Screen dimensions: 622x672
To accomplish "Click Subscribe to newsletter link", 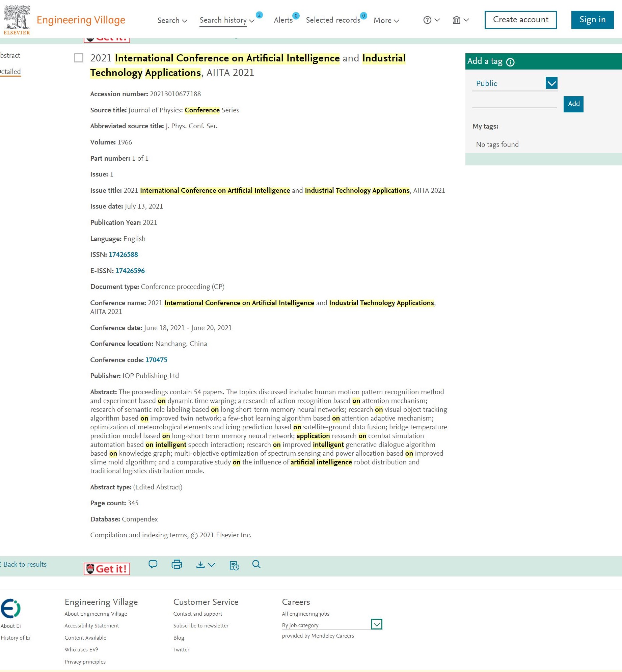I will point(201,625).
